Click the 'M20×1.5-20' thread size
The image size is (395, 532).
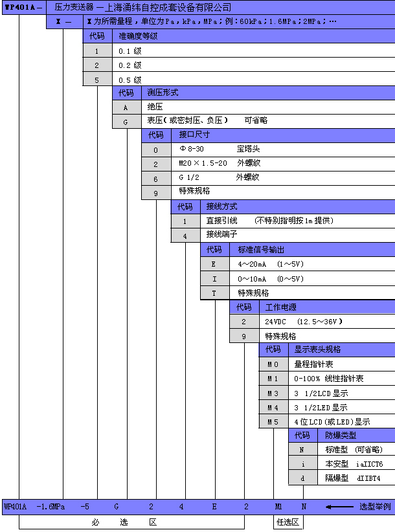click(203, 163)
